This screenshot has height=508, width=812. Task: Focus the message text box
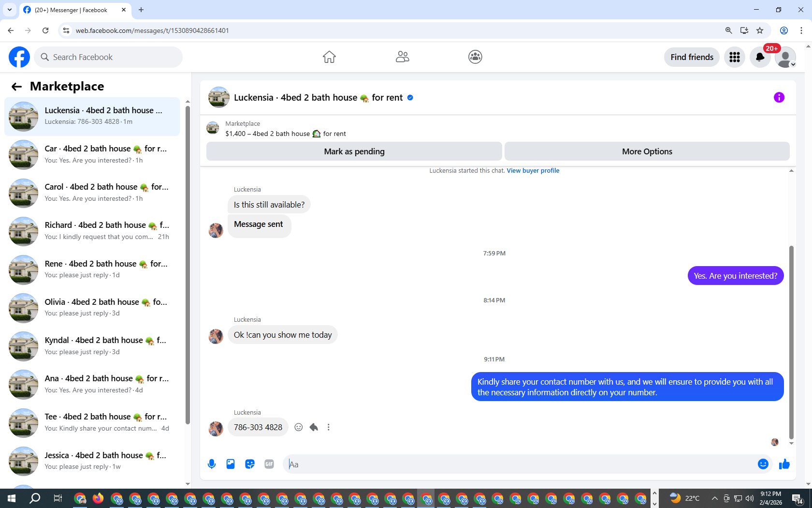pos(520,464)
